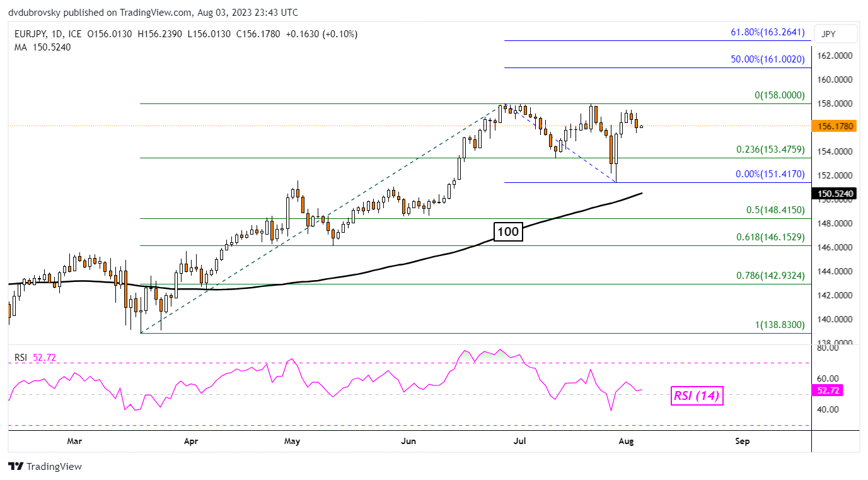
Task: Click the Mar label on time axis
Action: point(75,441)
